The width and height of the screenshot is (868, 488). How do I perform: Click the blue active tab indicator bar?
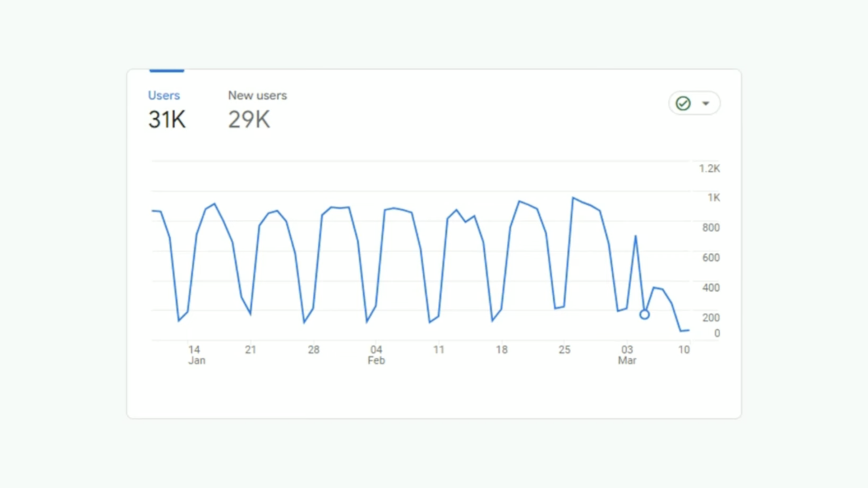pos(166,70)
